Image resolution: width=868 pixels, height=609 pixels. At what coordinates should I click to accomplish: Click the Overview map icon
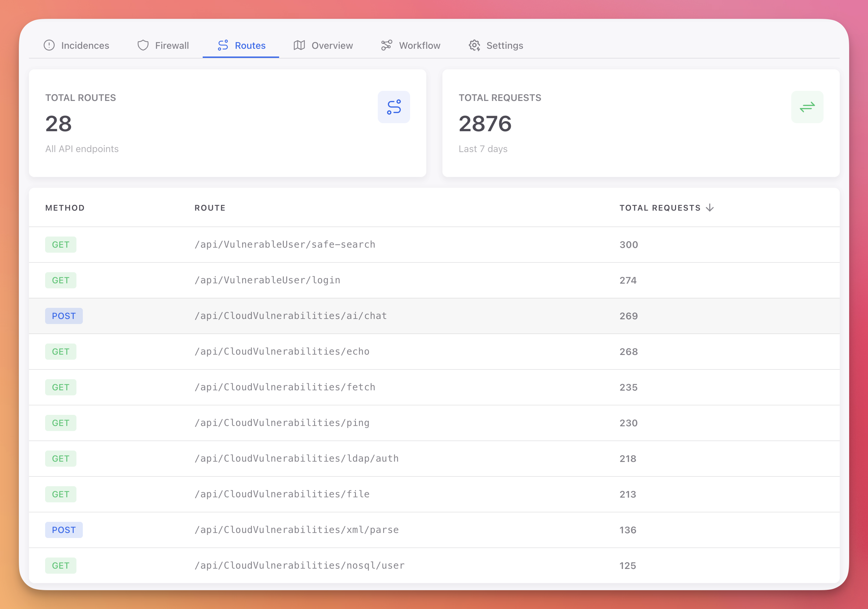coord(299,45)
